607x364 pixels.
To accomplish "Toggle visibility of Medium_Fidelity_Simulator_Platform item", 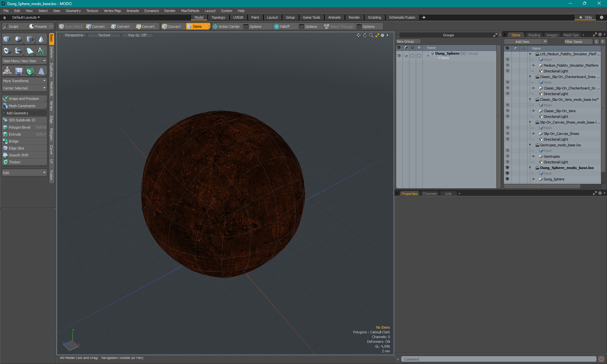I will pyautogui.click(x=507, y=65).
